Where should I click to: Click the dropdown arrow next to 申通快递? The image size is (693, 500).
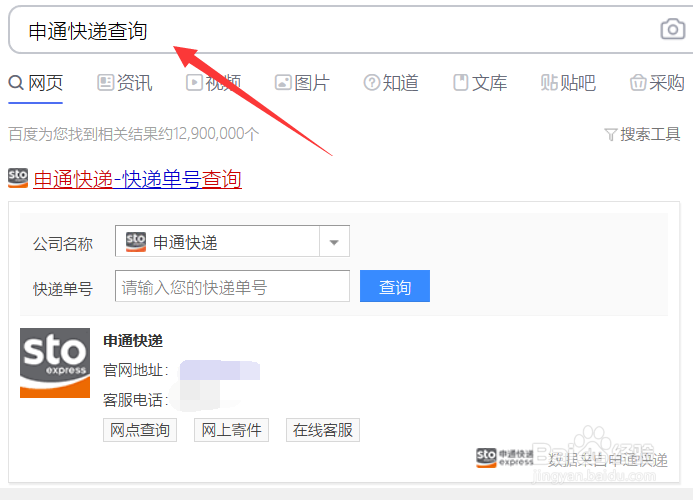[x=334, y=242]
